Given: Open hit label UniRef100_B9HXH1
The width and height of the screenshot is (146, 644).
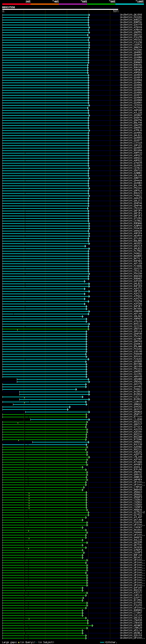Looking at the screenshot, I should [131, 65].
